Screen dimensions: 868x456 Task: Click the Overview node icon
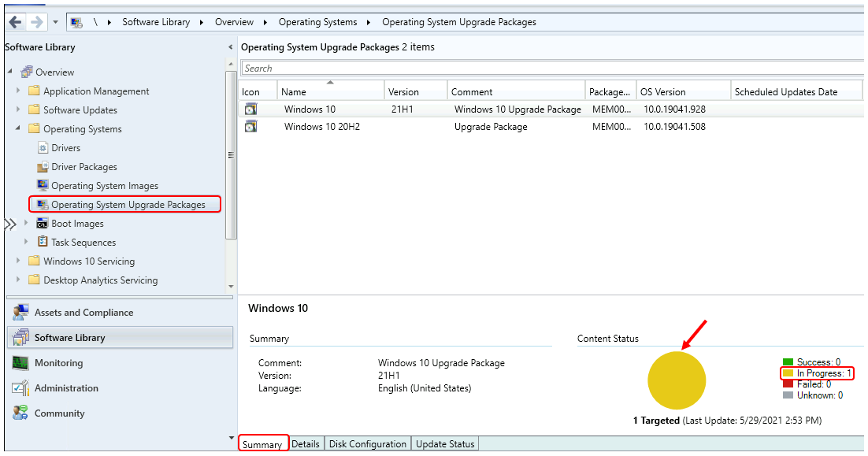click(x=26, y=72)
